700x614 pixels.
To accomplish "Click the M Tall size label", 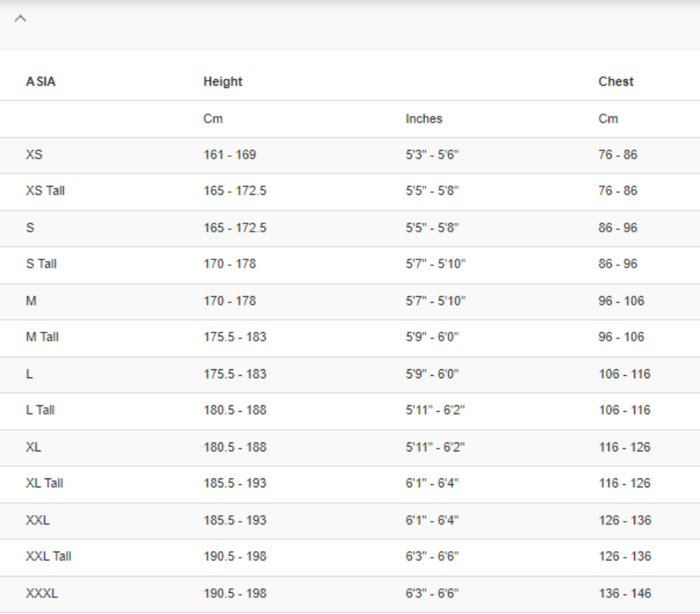I will click(42, 337).
